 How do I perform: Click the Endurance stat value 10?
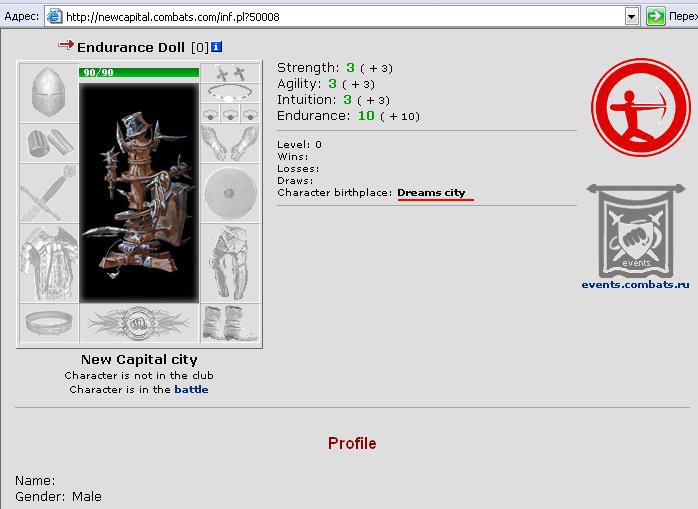(x=366, y=116)
